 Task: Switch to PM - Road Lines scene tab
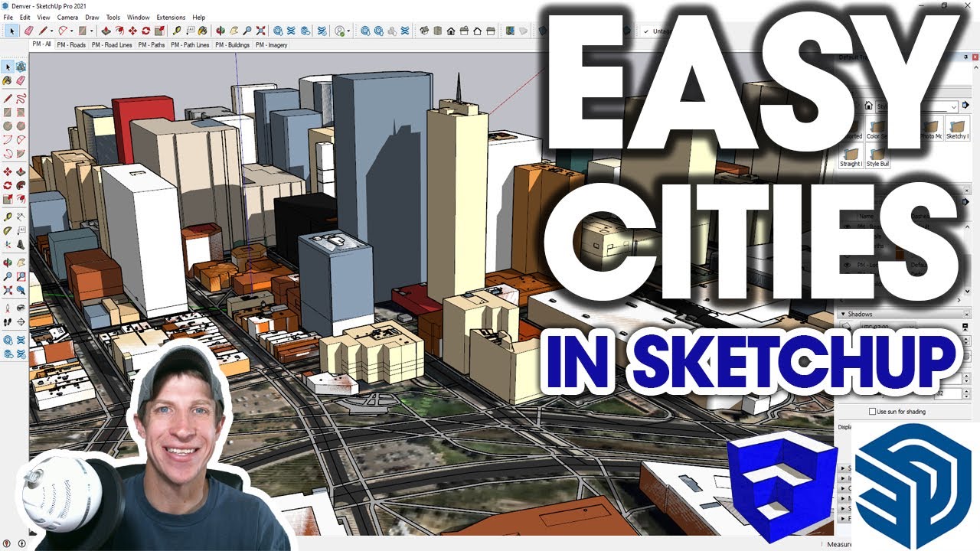112,45
